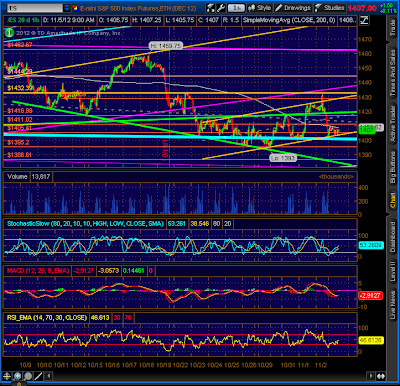The width and height of the screenshot is (400, 386).
Task: Switch to the Trade side tab
Action: pyautogui.click(x=393, y=28)
